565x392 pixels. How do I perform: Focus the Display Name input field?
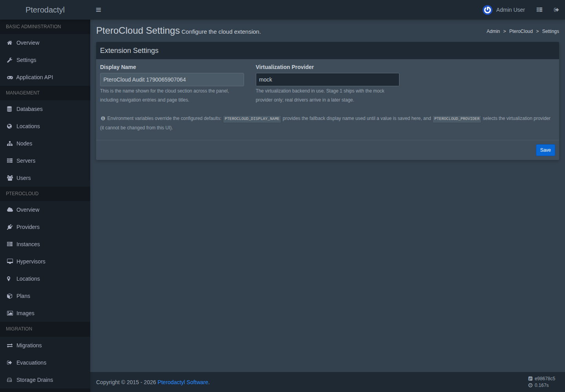click(172, 80)
